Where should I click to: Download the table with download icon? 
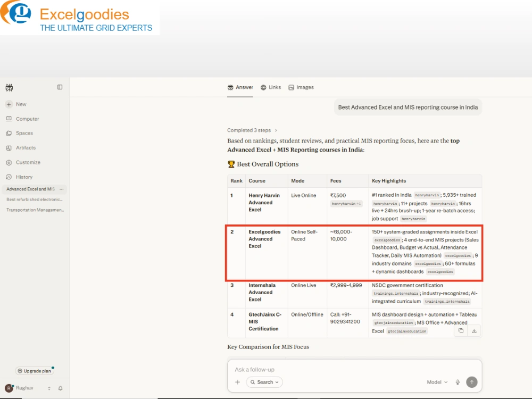click(x=475, y=331)
